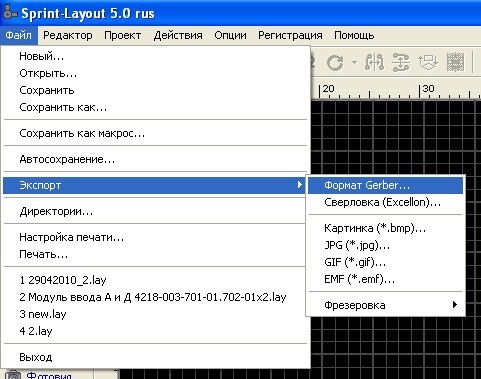Click the change layer side icon
This screenshot has width=481, height=379.
pyautogui.click(x=428, y=62)
